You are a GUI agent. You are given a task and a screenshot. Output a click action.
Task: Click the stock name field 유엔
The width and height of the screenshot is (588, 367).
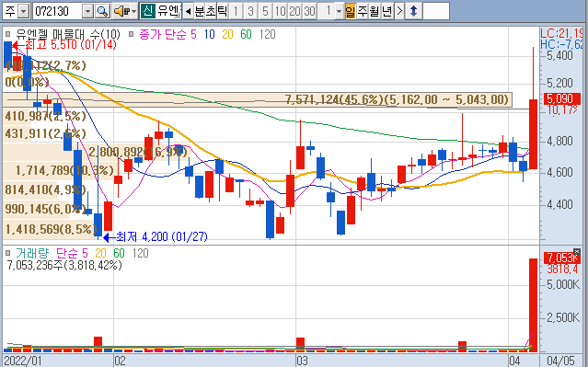click(x=168, y=11)
